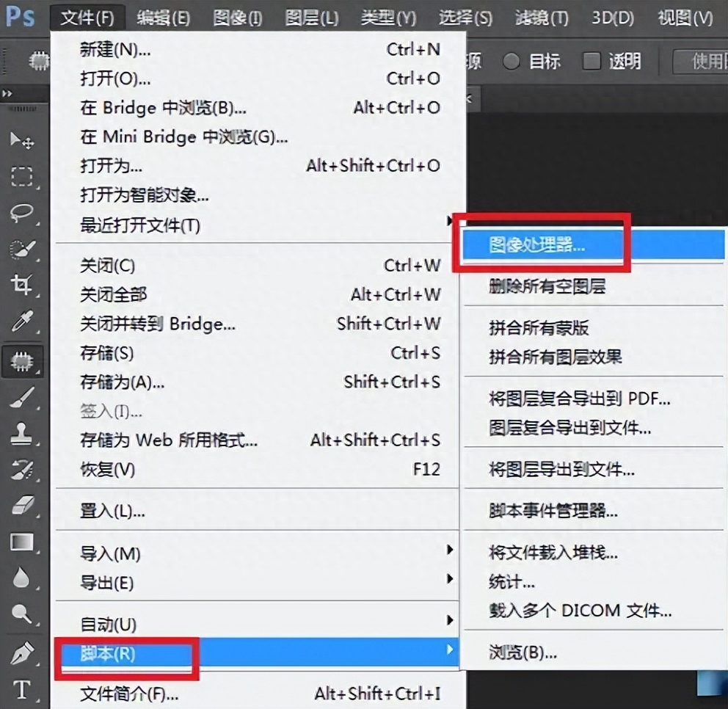Viewport: 728px width, 709px height.
Task: Expand the 导出(E) submenu
Action: point(258,582)
